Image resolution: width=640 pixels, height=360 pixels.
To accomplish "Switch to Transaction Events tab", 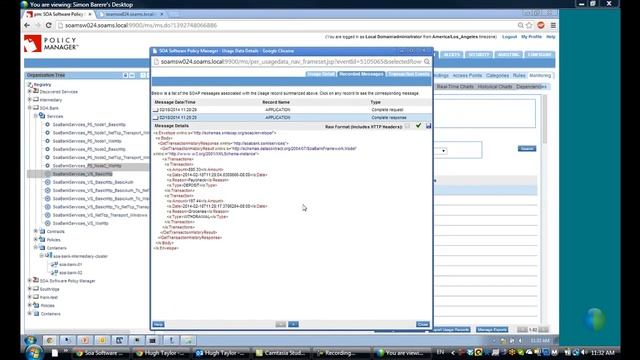I will 409,74.
